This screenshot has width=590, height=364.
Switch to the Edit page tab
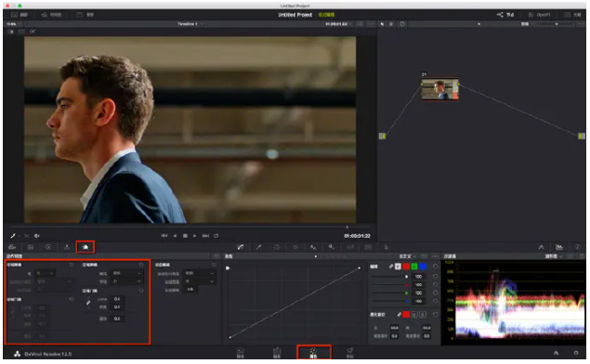277,353
